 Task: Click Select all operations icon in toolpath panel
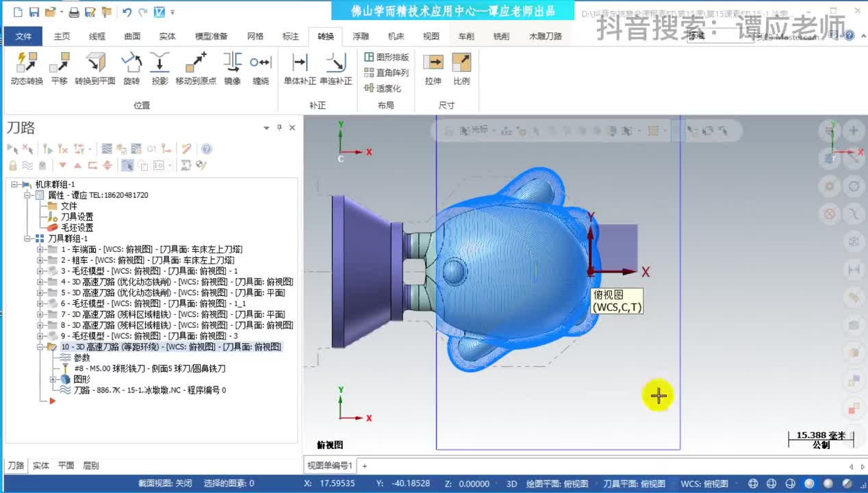tap(12, 149)
